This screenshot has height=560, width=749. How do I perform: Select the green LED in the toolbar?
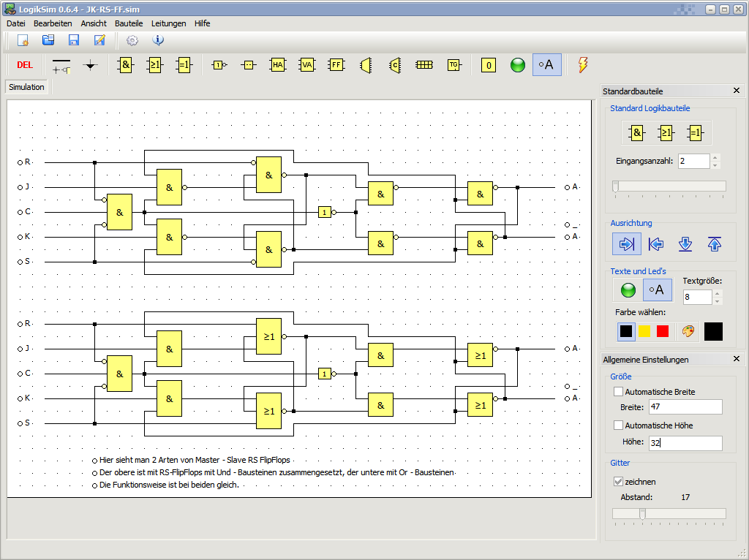coord(518,65)
